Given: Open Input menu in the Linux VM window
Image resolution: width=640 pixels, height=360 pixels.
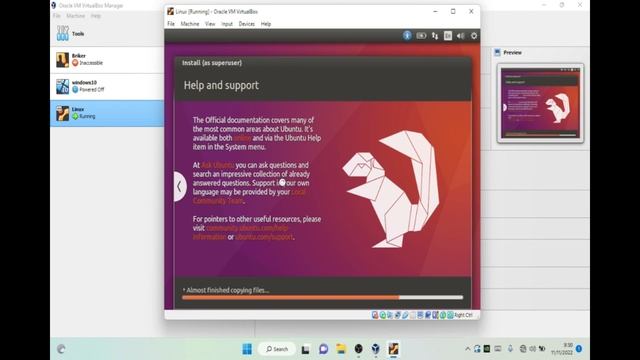Looking at the screenshot, I should (227, 24).
